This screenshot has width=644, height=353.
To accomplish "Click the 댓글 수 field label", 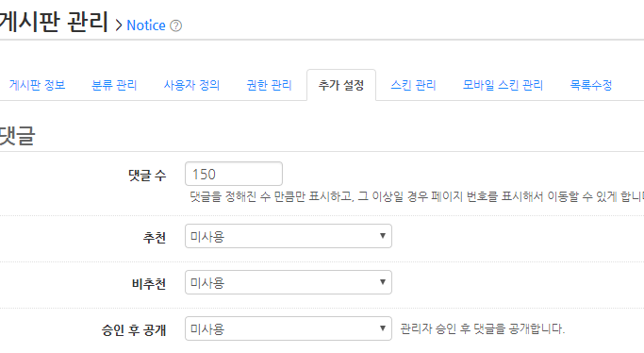I will 147,176.
